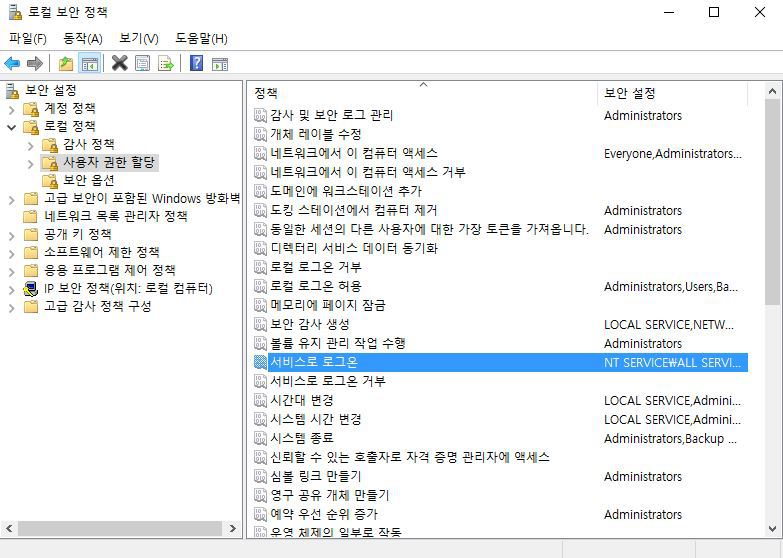The image size is (783, 558).
Task: Click the Back arrow toolbar icon
Action: [x=12, y=63]
